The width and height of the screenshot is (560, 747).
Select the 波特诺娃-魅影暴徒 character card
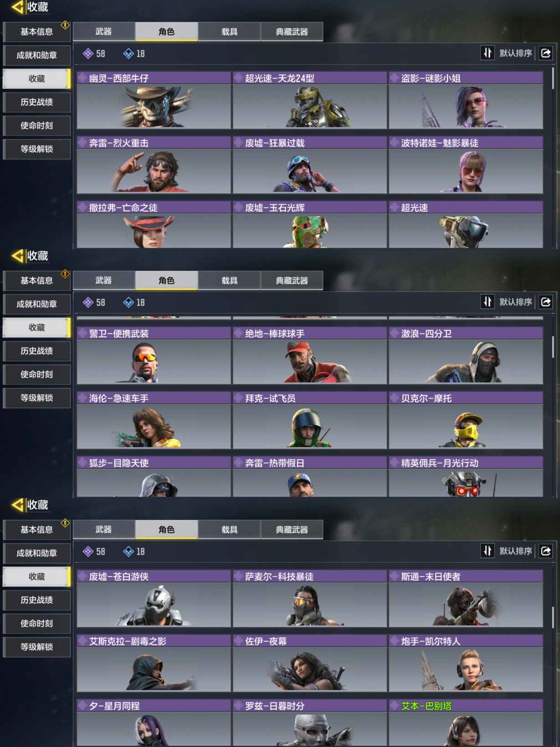click(466, 165)
